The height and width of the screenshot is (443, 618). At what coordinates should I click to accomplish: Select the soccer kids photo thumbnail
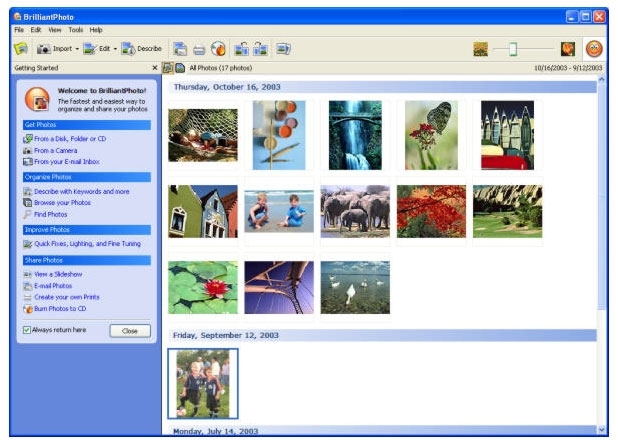(203, 383)
